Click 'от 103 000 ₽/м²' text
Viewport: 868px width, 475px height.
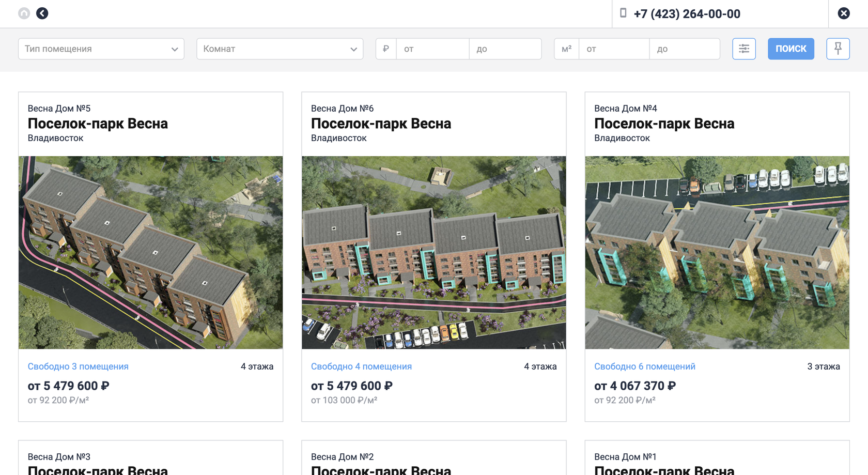coord(344,400)
